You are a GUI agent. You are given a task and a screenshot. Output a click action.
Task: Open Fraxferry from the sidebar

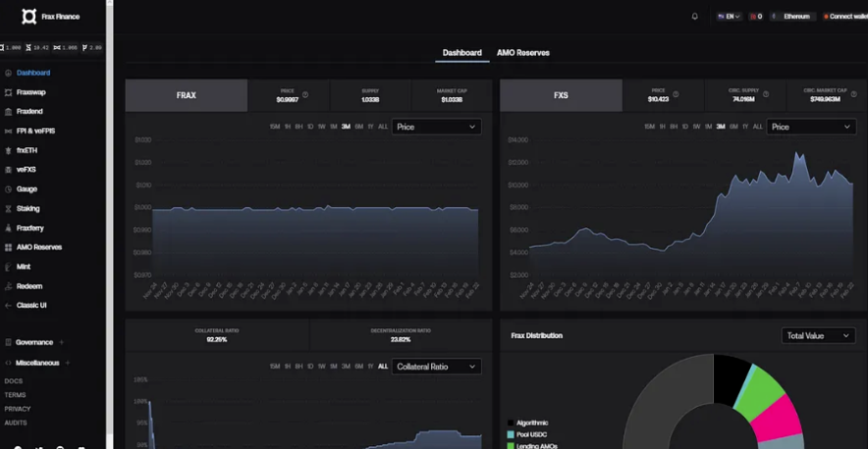[x=29, y=228]
